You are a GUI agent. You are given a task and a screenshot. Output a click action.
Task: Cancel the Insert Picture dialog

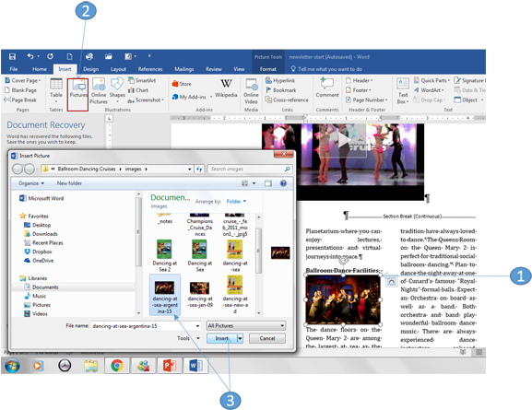click(267, 338)
